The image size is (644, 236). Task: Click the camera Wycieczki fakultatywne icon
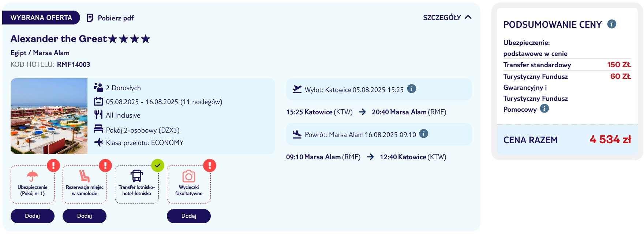189,176
